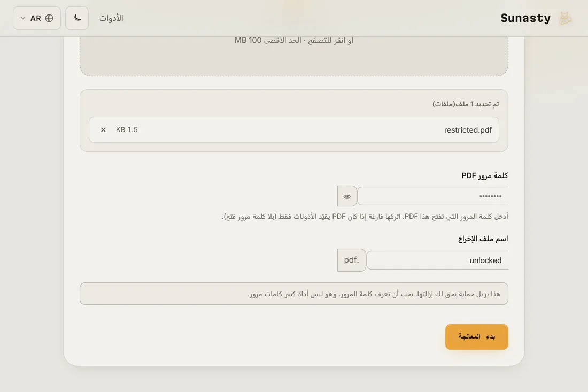588x392 pixels.
Task: Click the Sunasty cat logo icon
Action: pyautogui.click(x=565, y=18)
